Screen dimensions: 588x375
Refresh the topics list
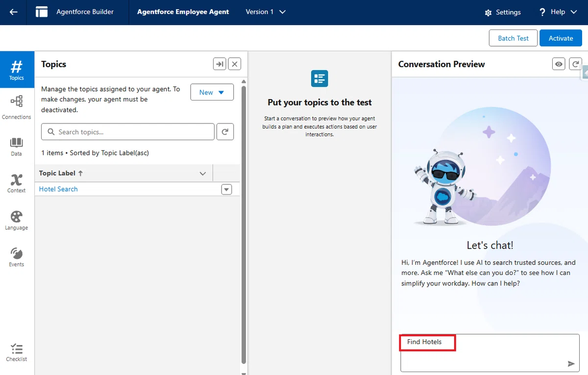225,132
